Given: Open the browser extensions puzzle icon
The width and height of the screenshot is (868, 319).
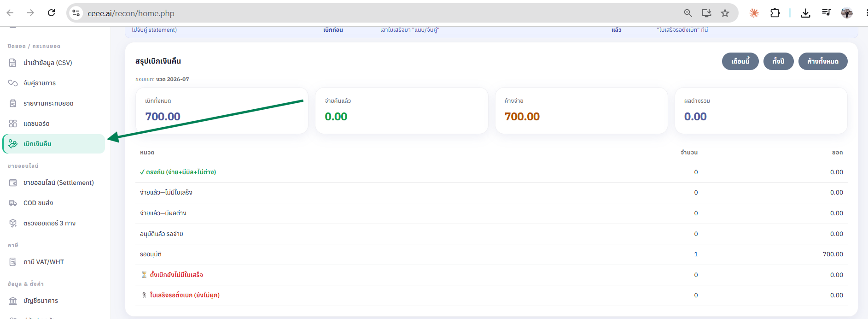Looking at the screenshot, I should point(775,13).
